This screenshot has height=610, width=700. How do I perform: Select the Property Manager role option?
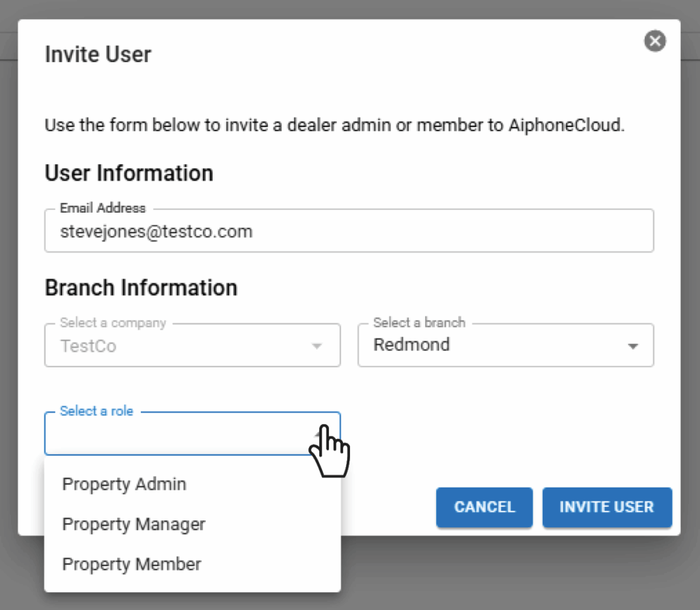[x=134, y=525]
